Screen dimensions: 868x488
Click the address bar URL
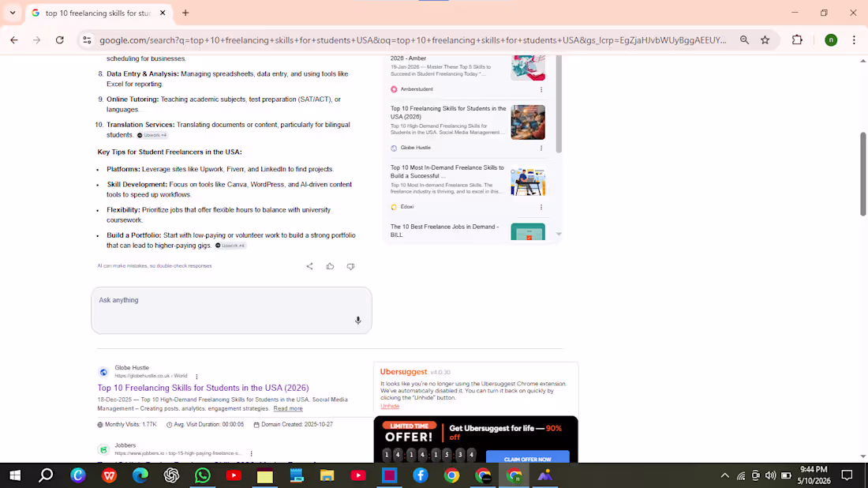click(413, 40)
